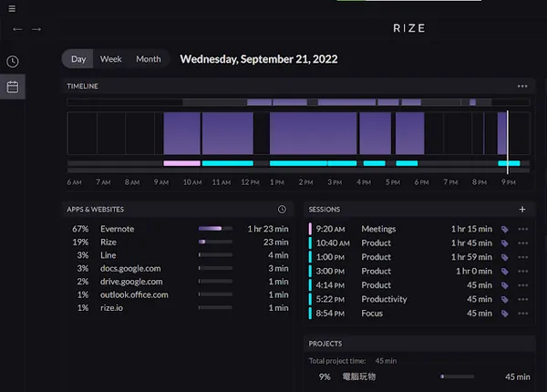
Task: Open more options for 4:14 PM Product session
Action: [523, 285]
